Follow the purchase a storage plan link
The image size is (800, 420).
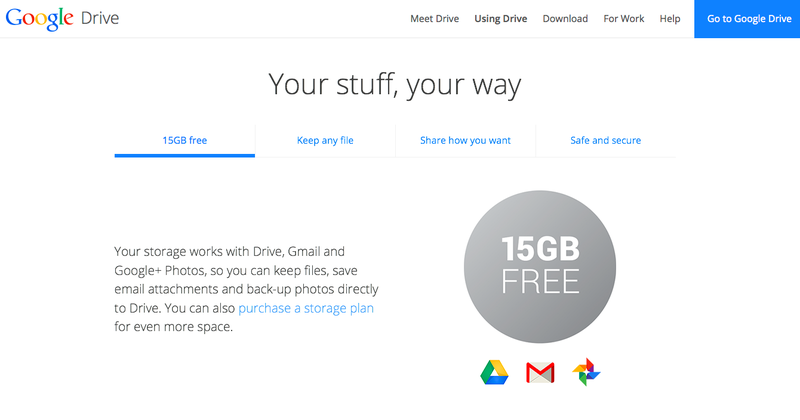click(x=306, y=308)
